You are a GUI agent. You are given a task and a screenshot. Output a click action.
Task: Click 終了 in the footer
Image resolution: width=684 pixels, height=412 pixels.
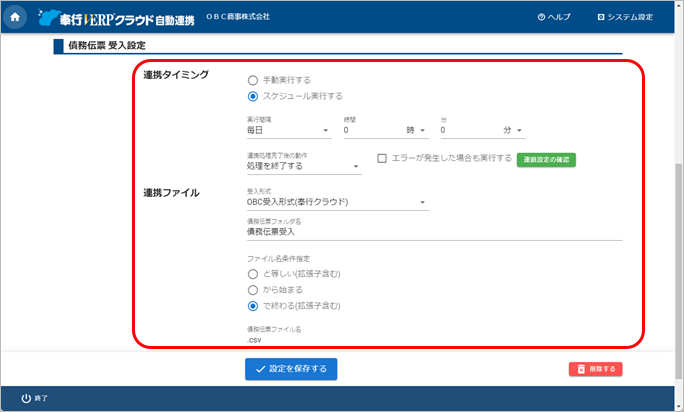click(34, 398)
